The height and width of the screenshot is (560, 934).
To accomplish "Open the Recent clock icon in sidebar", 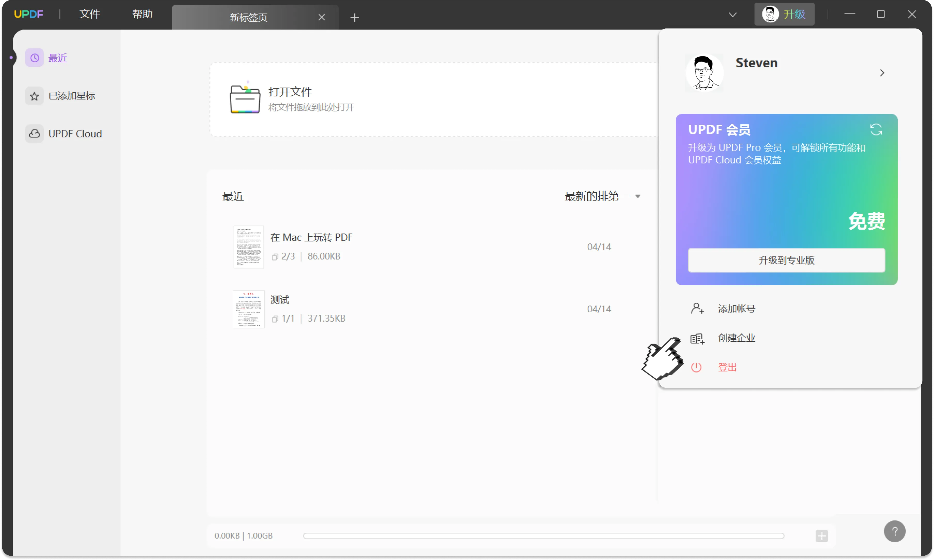I will pyautogui.click(x=34, y=58).
